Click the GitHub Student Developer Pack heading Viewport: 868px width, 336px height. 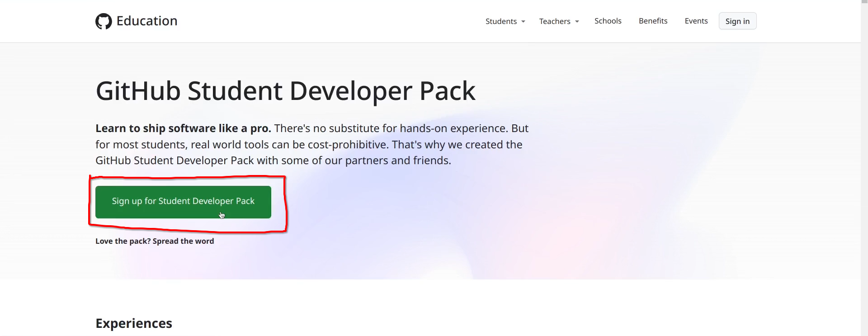(x=285, y=91)
